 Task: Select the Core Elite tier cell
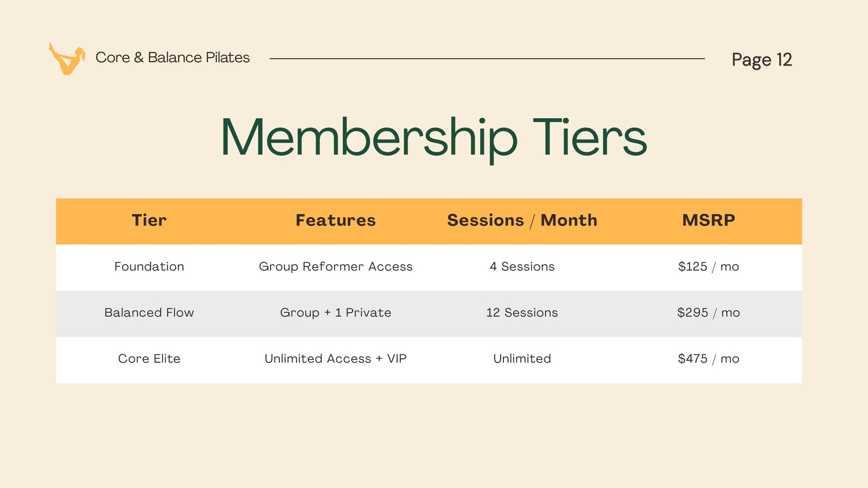[x=149, y=359]
